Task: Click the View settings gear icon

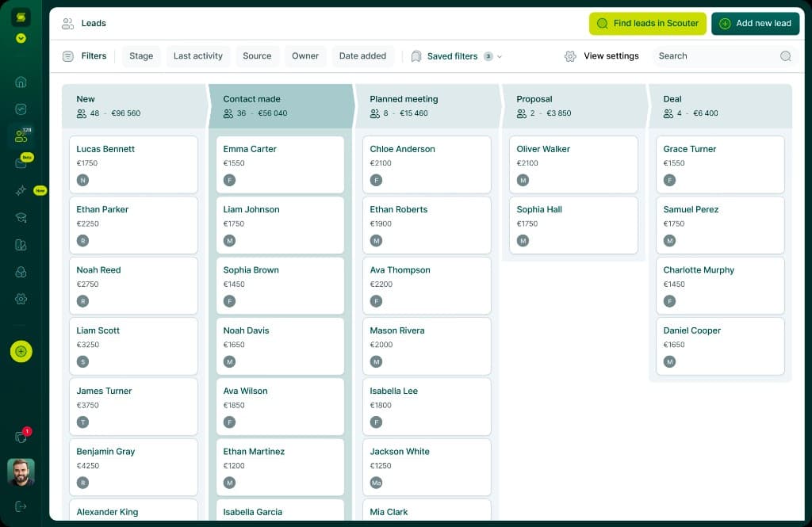Action: pos(570,56)
